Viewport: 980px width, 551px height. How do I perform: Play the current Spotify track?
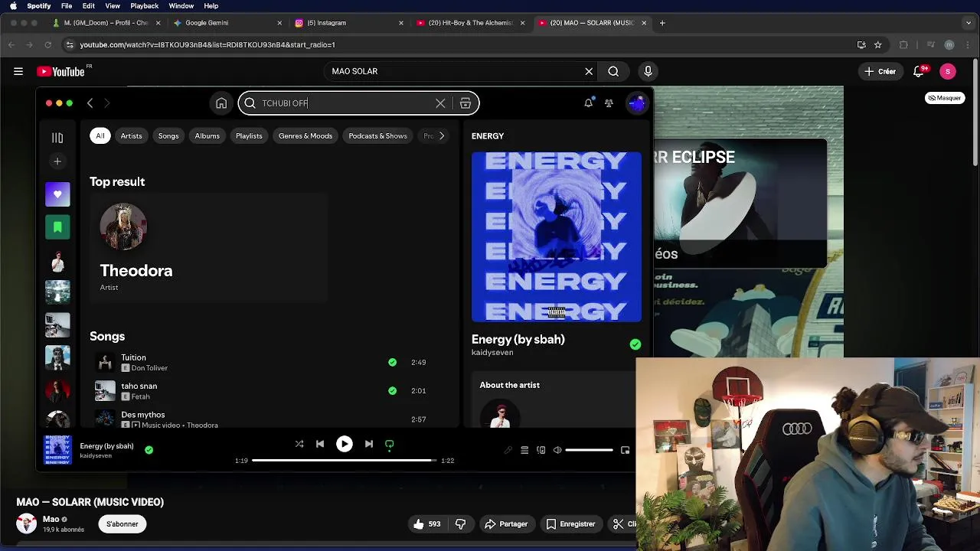tap(345, 444)
